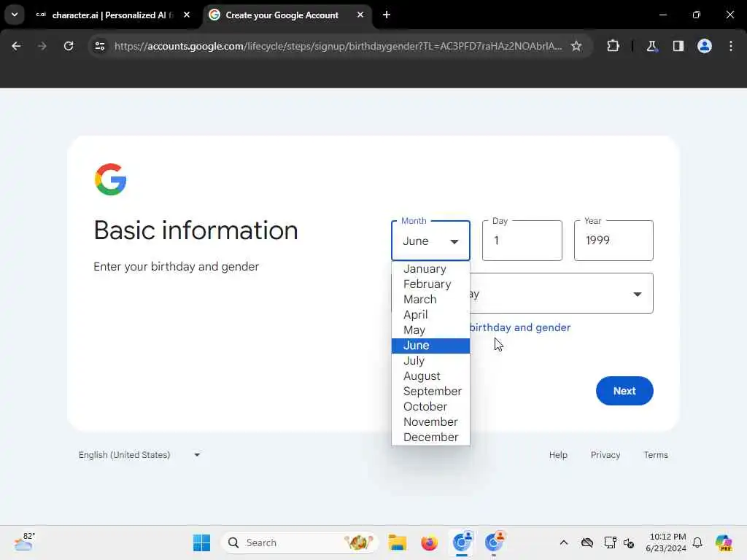This screenshot has height=560, width=747.
Task: Open Chrome three-dot menu
Action: [731, 46]
